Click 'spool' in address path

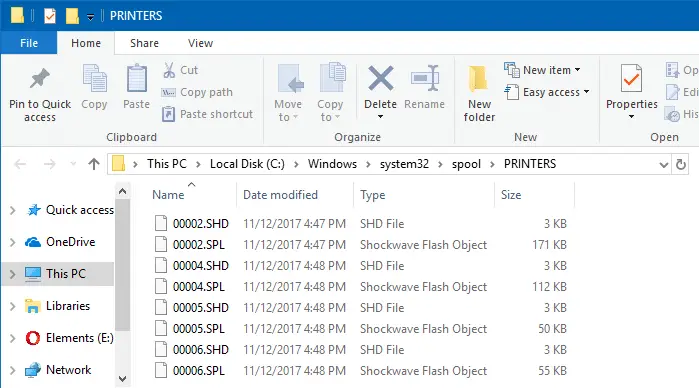466,164
